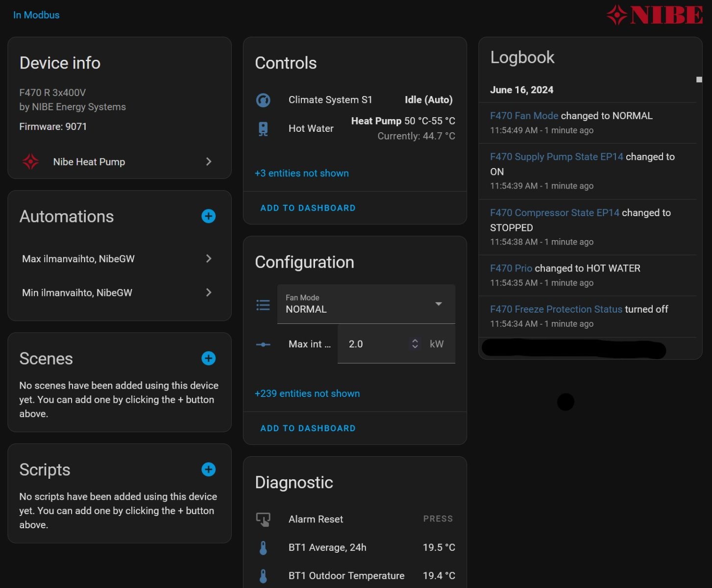This screenshot has width=712, height=588.
Task: Go to In Modbus breadcrumb link
Action: coord(36,15)
